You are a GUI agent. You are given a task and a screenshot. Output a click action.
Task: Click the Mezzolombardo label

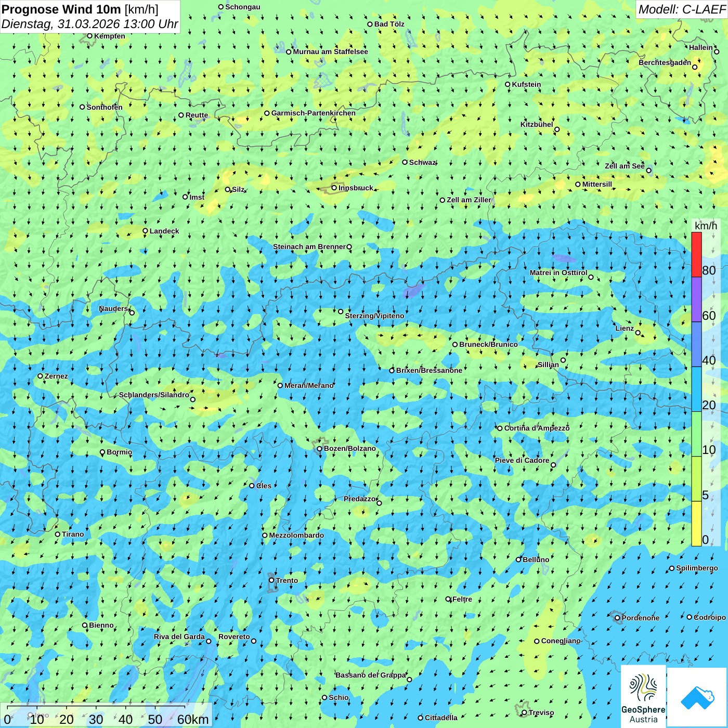coord(296,535)
